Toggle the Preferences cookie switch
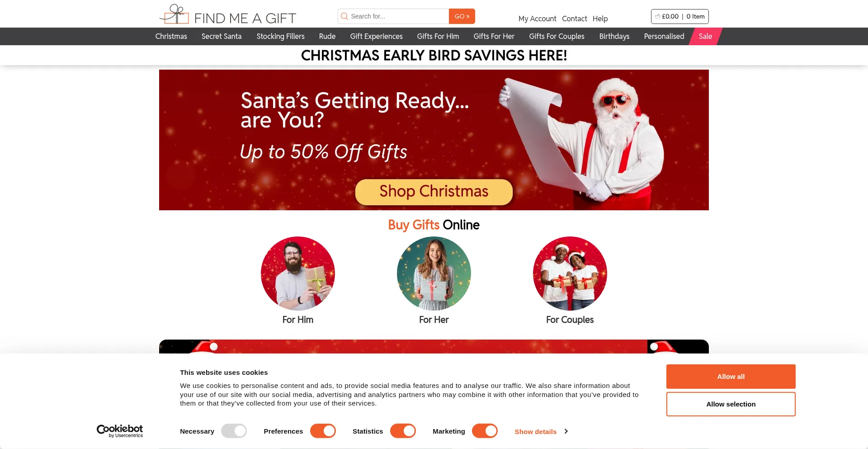The height and width of the screenshot is (449, 868). pyautogui.click(x=323, y=431)
